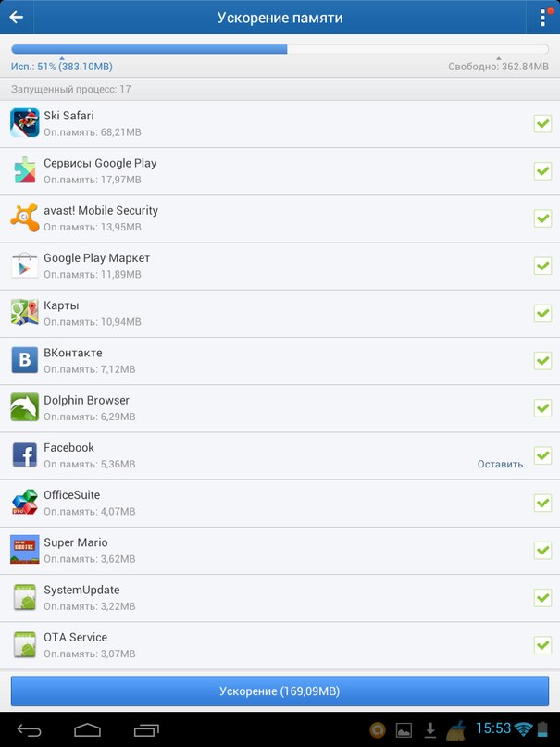
Task: Tap the ВКонтакте app icon
Action: [x=24, y=360]
